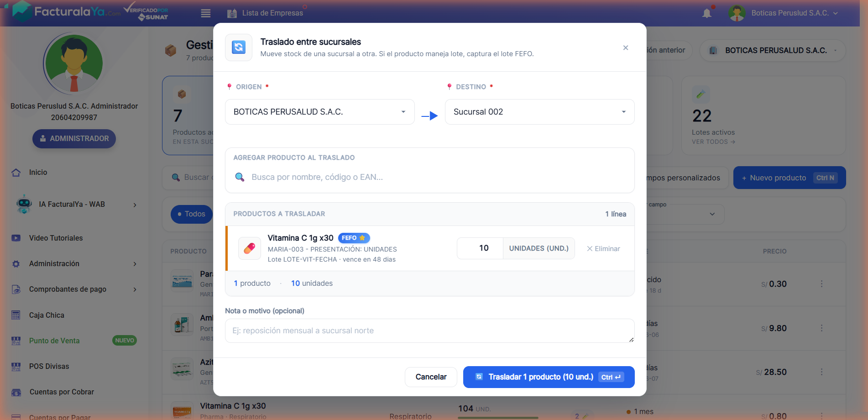This screenshot has width=868, height=420.
Task: Toggle the hamburger menu icon
Action: coord(206,13)
